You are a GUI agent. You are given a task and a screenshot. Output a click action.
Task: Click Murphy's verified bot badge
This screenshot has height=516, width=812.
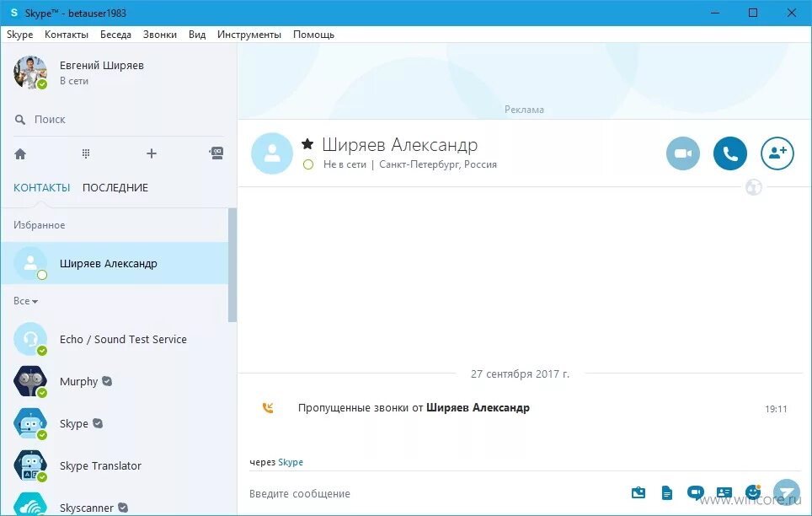coord(107,381)
